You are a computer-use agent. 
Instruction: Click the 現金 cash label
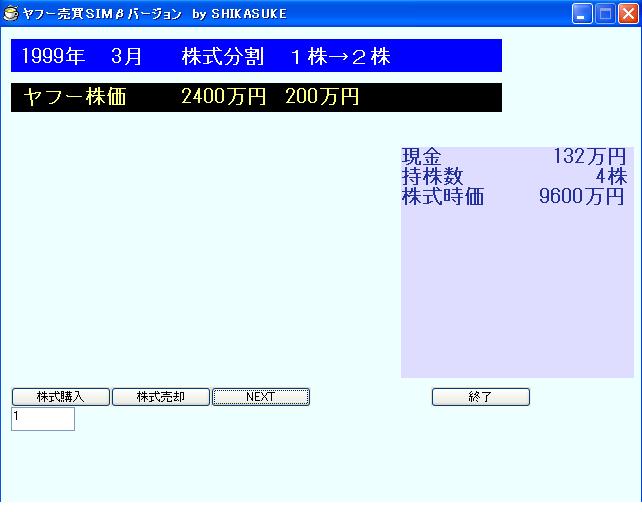pos(422,156)
